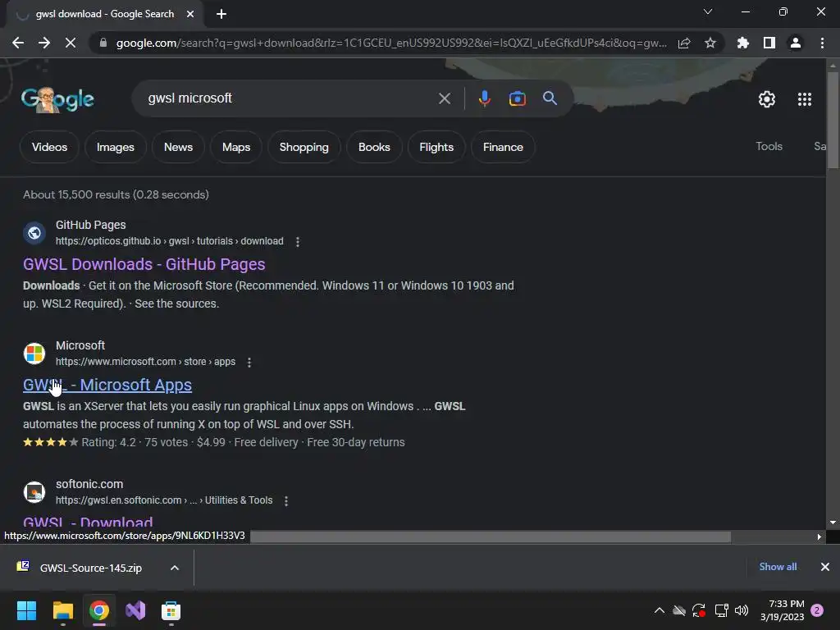The image size is (840, 630).
Task: Focus the browser address bar
Action: 391,43
